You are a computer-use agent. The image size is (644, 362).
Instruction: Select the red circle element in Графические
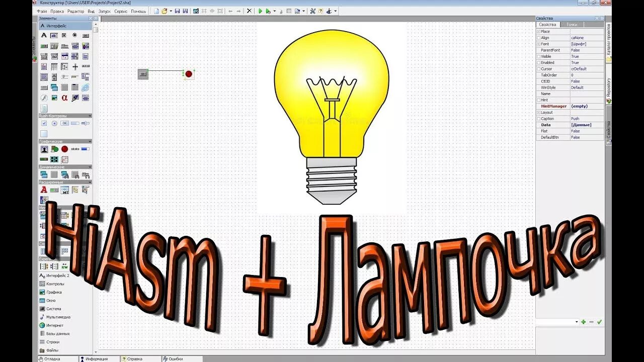tap(64, 149)
